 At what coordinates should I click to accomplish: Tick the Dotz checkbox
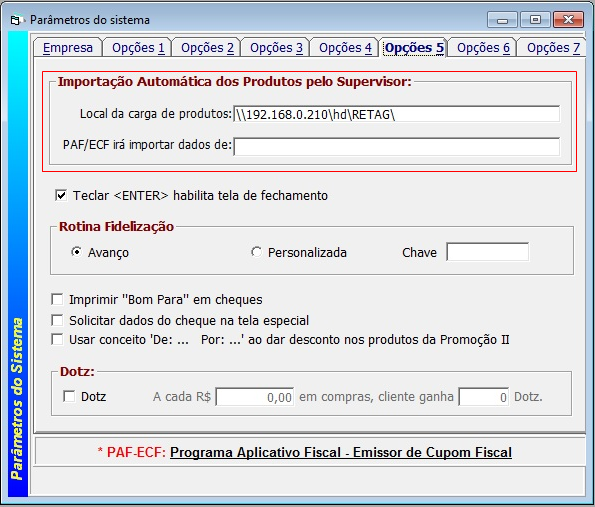pyautogui.click(x=69, y=397)
